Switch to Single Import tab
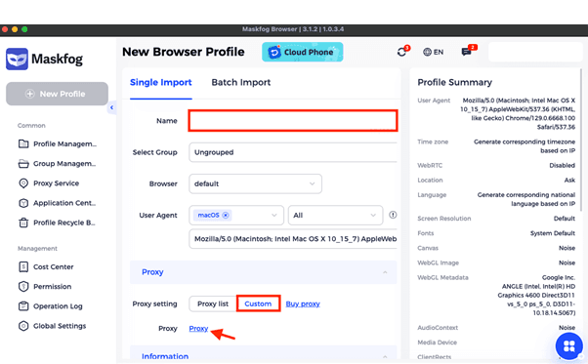Screen dimensions: 588x364 160,82
